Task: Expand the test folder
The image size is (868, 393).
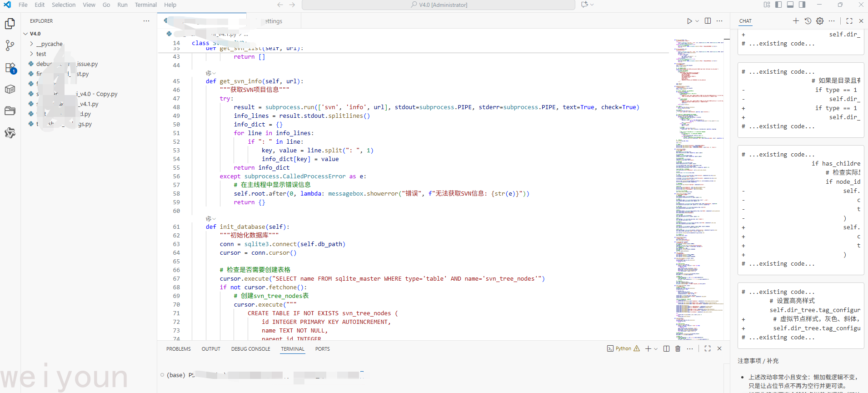Action: click(41, 54)
